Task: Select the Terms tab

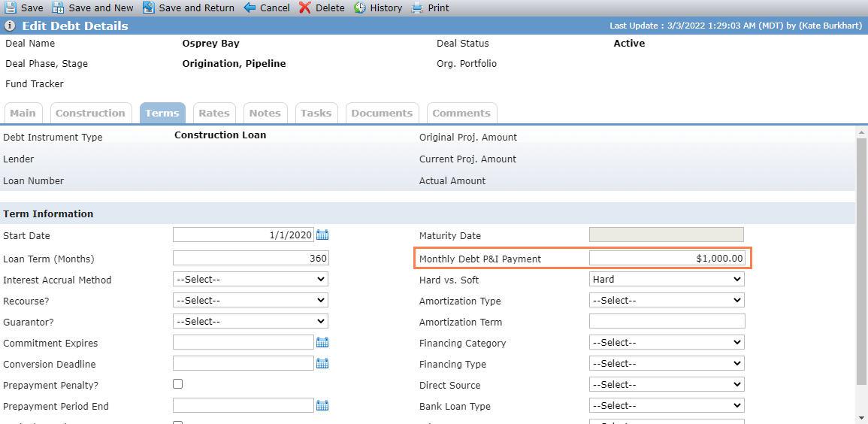Action: pos(162,113)
